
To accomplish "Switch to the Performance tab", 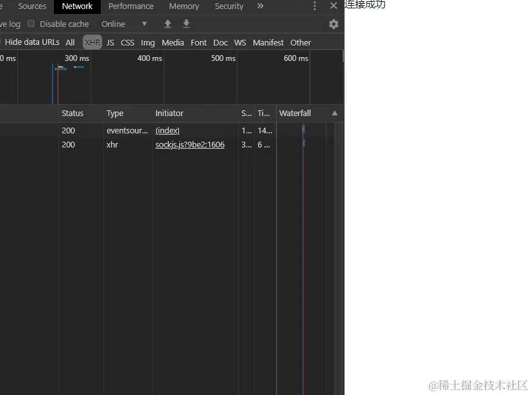I will [x=131, y=6].
